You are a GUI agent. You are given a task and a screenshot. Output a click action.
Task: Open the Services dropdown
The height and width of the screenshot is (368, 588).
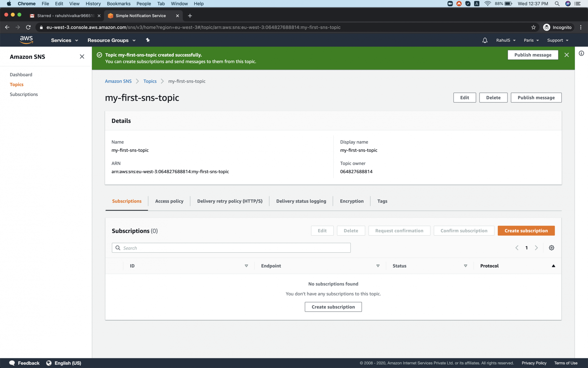click(x=64, y=40)
